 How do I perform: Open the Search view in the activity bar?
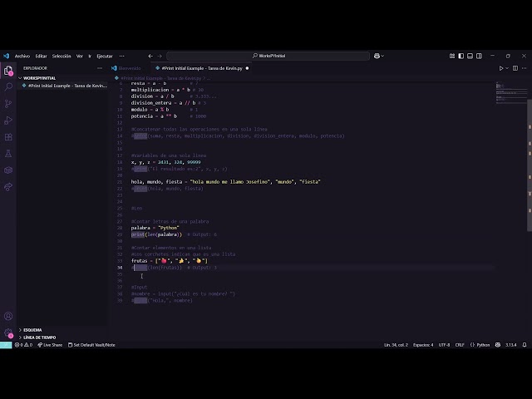(8, 86)
